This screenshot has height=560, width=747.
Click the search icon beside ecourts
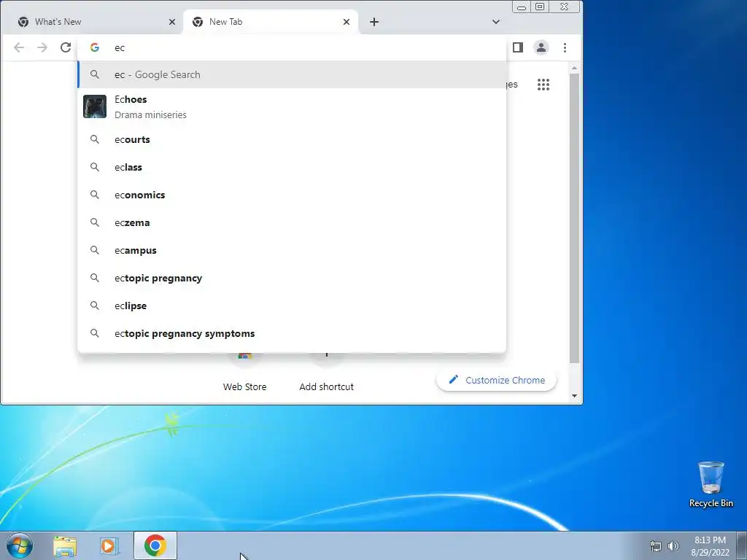[x=95, y=139]
